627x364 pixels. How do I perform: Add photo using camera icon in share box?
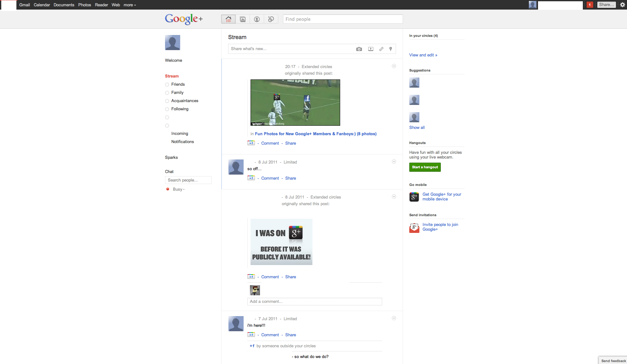(359, 49)
